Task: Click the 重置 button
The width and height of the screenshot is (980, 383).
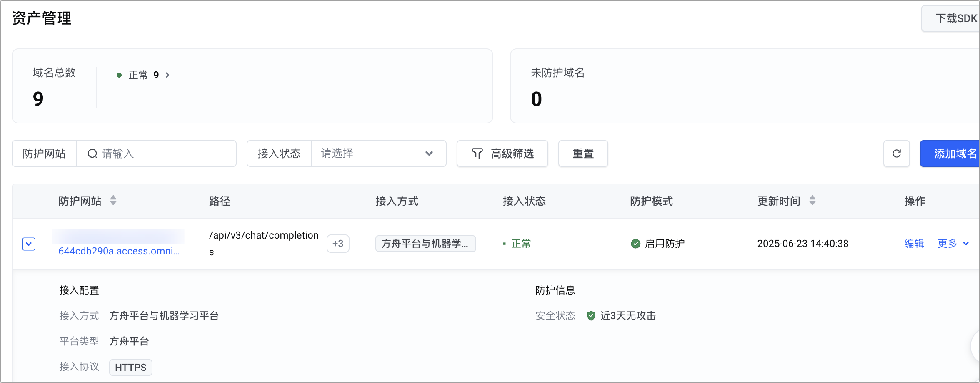Action: click(x=583, y=154)
